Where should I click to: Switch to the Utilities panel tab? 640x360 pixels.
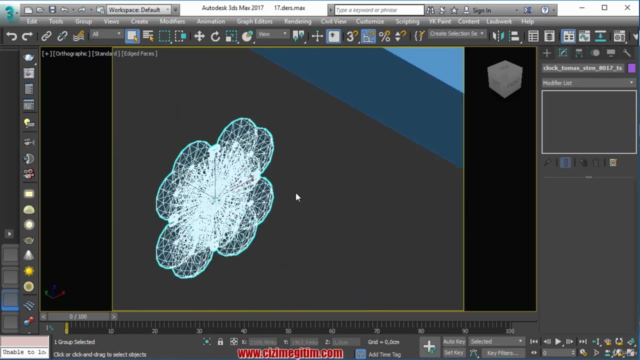(x=627, y=53)
